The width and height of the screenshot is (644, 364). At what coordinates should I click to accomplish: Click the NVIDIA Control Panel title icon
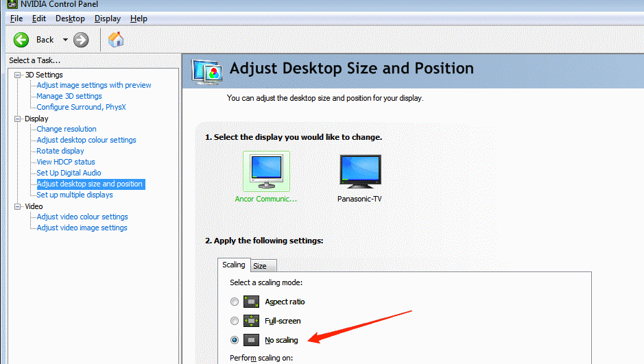click(x=12, y=4)
